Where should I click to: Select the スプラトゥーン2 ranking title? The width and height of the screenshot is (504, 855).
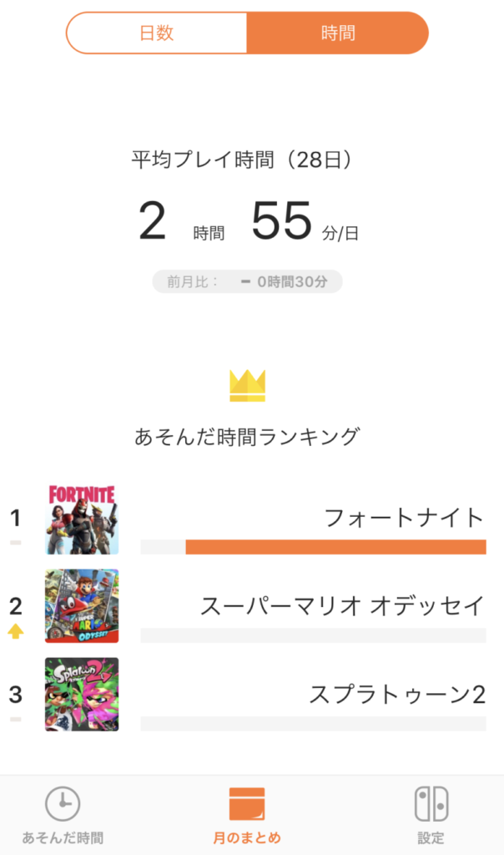point(397,694)
